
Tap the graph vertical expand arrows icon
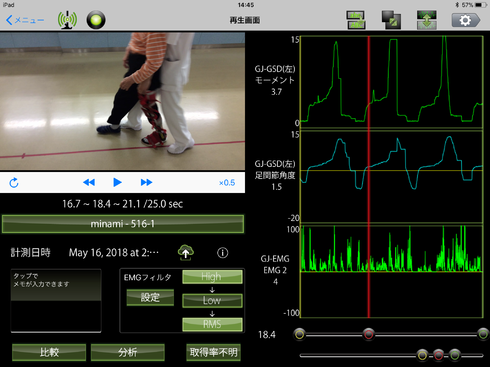click(x=427, y=20)
